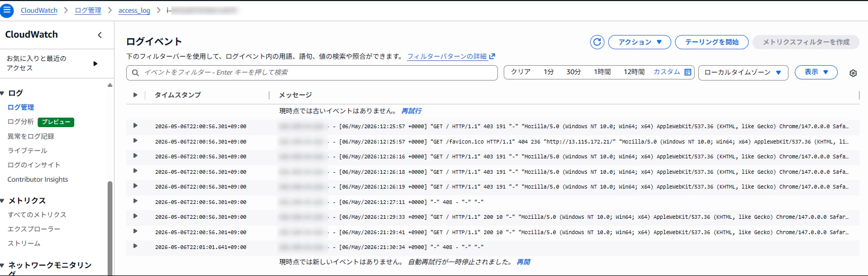This screenshot has height=276, width=868.
Task: Click the sidebar vertical scrollbar
Action: click(x=110, y=228)
